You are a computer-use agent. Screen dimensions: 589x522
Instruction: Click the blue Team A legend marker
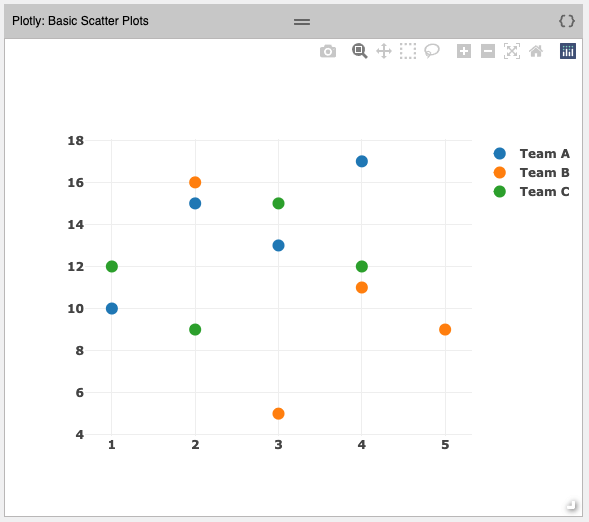(500, 154)
